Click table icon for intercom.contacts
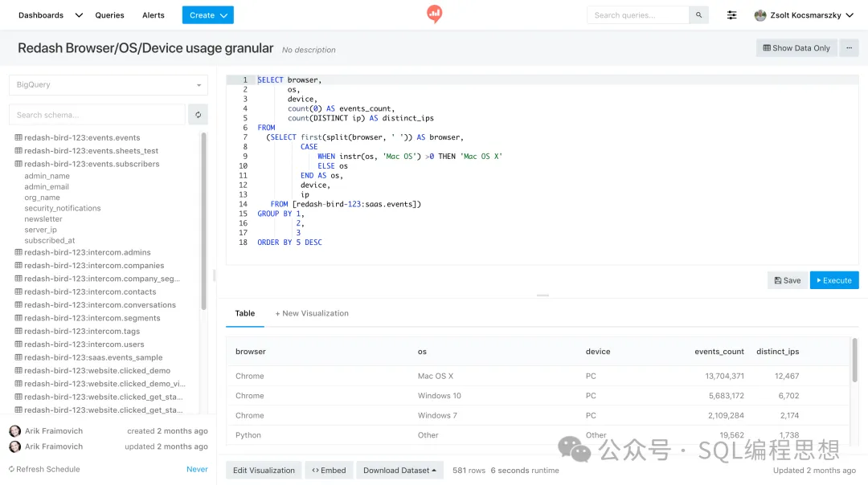 pos(18,291)
